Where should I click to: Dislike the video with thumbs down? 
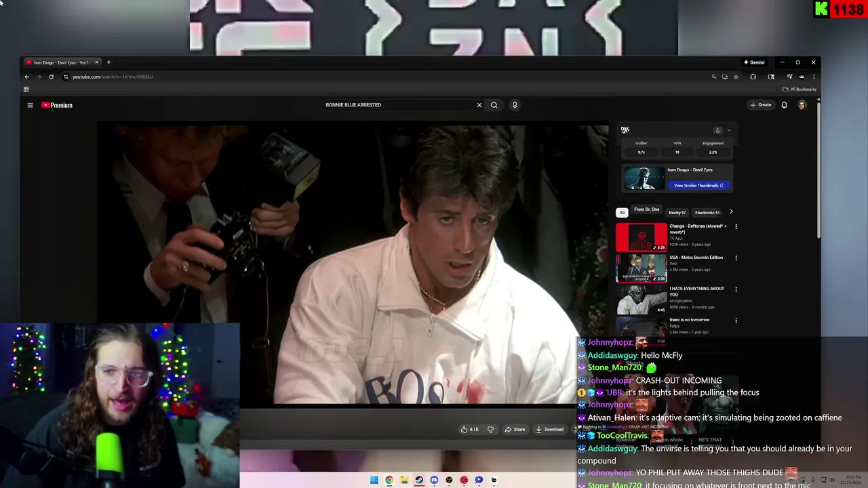(490, 429)
